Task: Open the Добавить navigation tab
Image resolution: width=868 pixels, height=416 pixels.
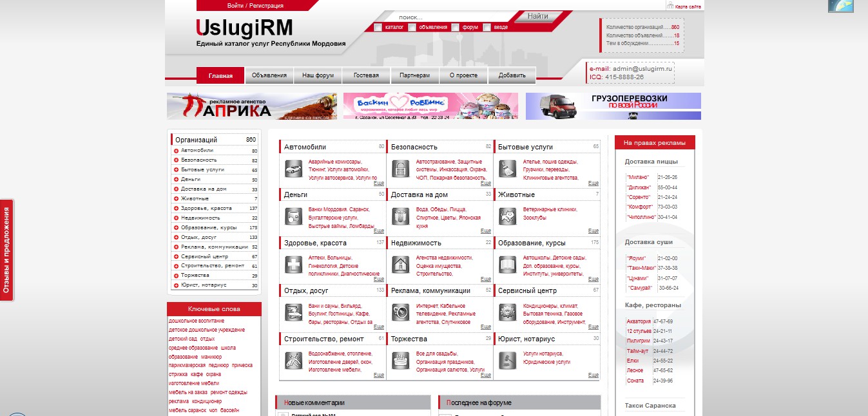Action: [x=512, y=75]
